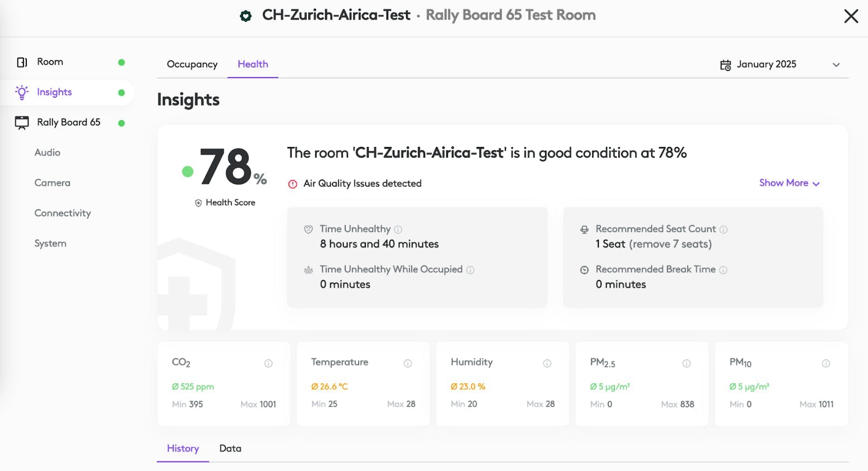The height and width of the screenshot is (471, 868).
Task: Click Recommended Break Time info icon
Action: point(723,270)
